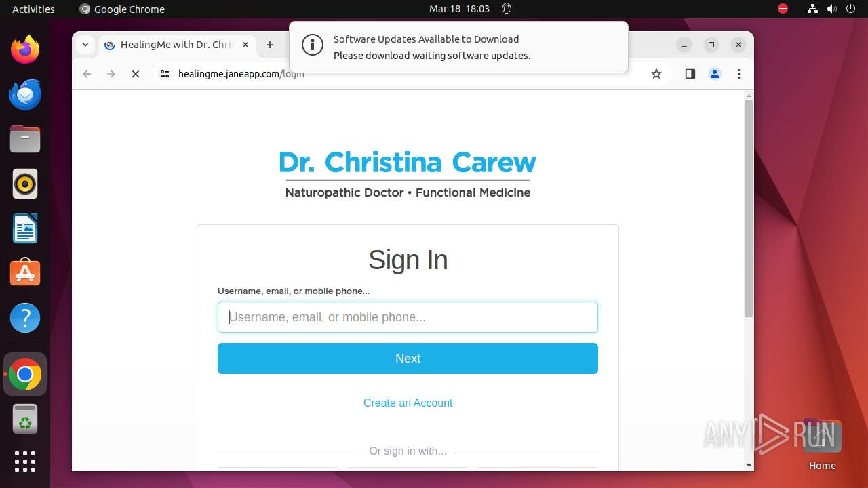868x488 pixels.
Task: Go back to the previous page
Action: point(87,74)
